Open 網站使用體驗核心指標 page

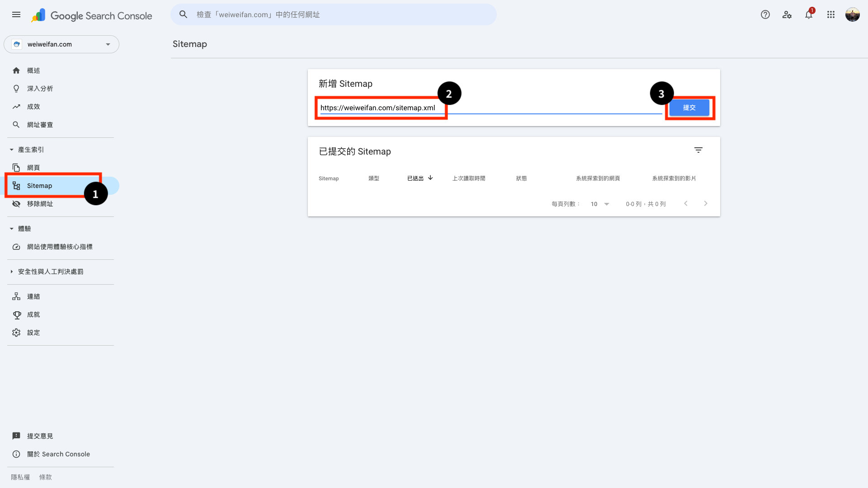60,247
